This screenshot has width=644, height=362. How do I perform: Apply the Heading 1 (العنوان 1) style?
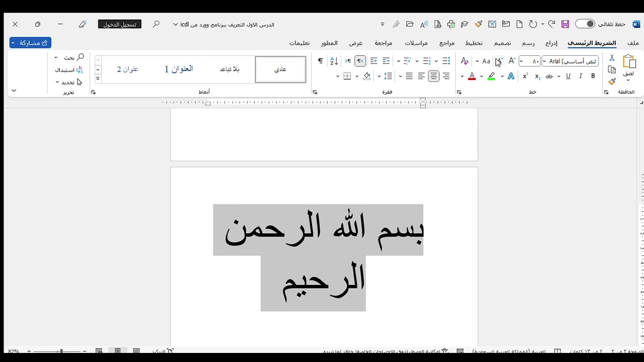coord(179,69)
